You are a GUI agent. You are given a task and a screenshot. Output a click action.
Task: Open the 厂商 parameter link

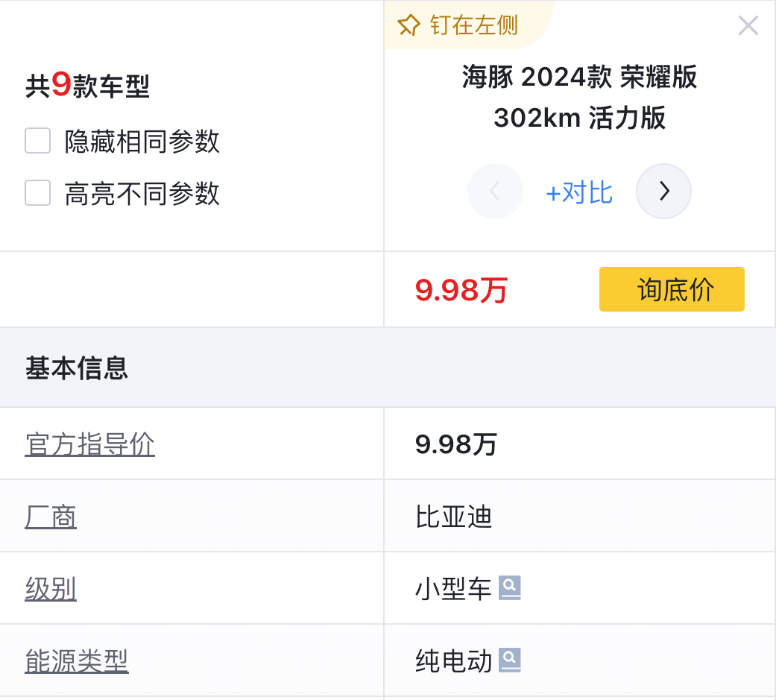(x=51, y=517)
